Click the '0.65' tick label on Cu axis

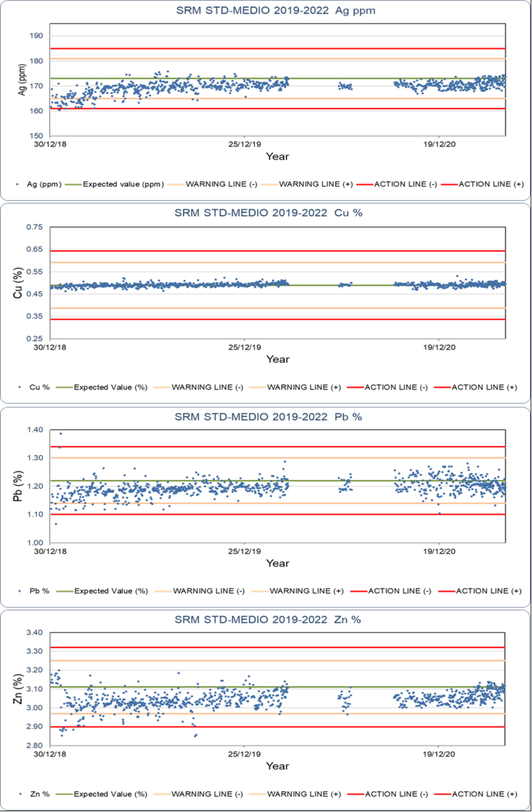(x=34, y=249)
